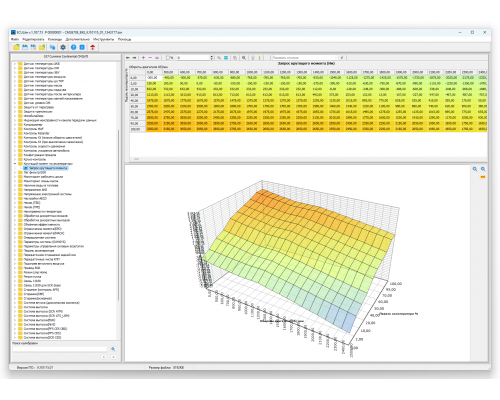Open the Дополнительно menu
The width and height of the screenshot is (500, 400).
pyautogui.click(x=78, y=39)
